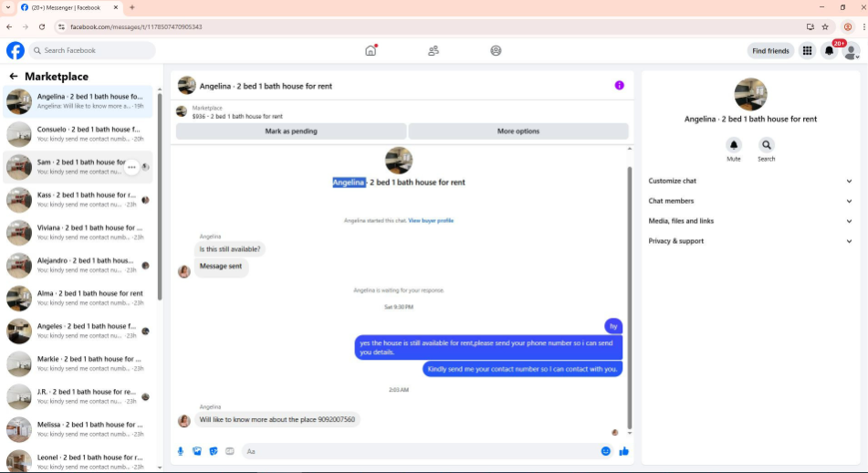Click chat header title Angelina 2 bed

click(266, 86)
